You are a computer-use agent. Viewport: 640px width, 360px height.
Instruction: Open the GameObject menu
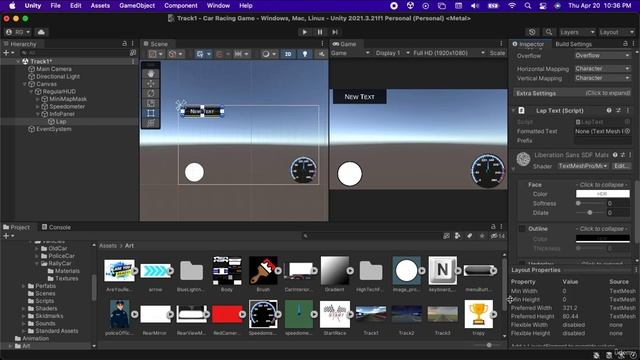click(x=137, y=6)
